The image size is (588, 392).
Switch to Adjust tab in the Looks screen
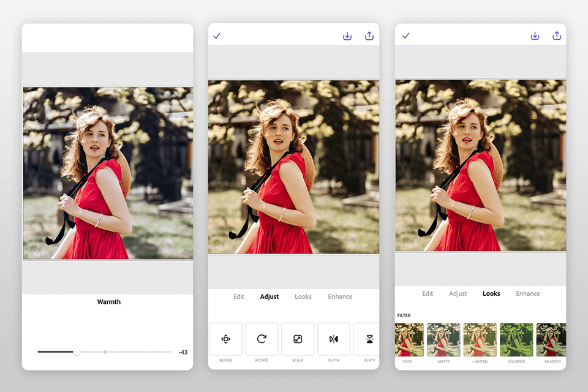458,293
